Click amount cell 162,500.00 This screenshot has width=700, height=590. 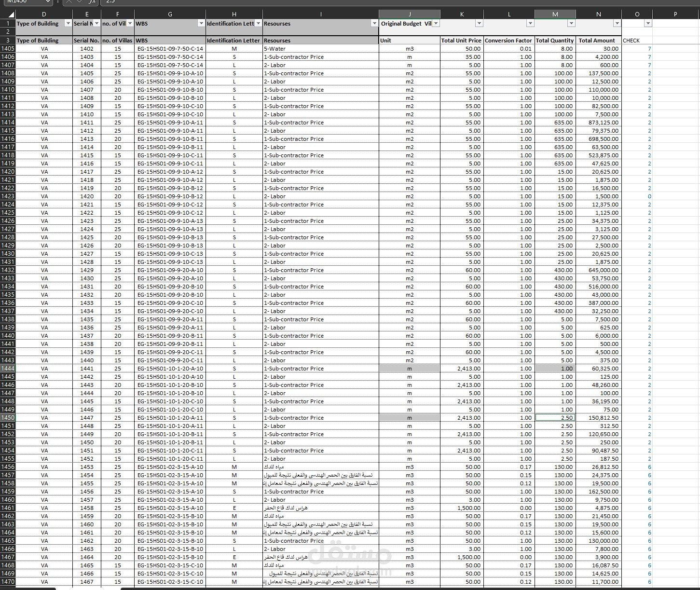(598, 492)
